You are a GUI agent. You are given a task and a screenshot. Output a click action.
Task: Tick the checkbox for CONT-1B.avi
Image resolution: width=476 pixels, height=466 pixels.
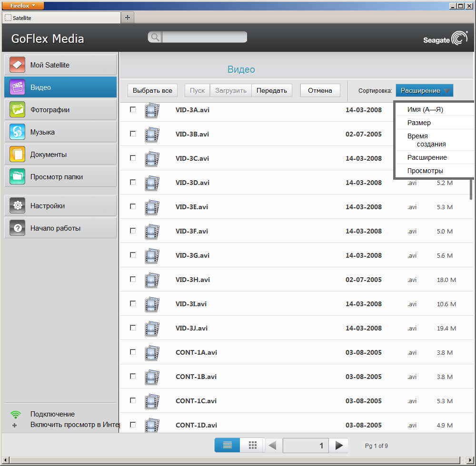133,376
